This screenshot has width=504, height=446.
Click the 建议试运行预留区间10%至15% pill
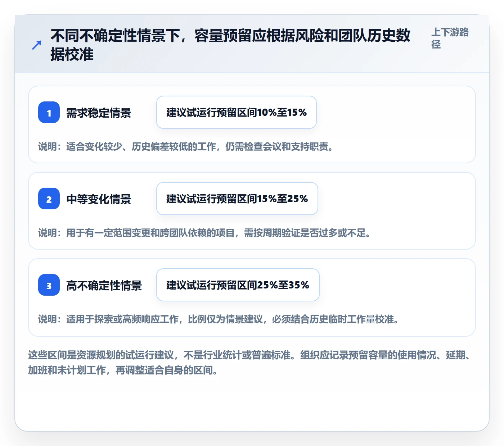237,112
